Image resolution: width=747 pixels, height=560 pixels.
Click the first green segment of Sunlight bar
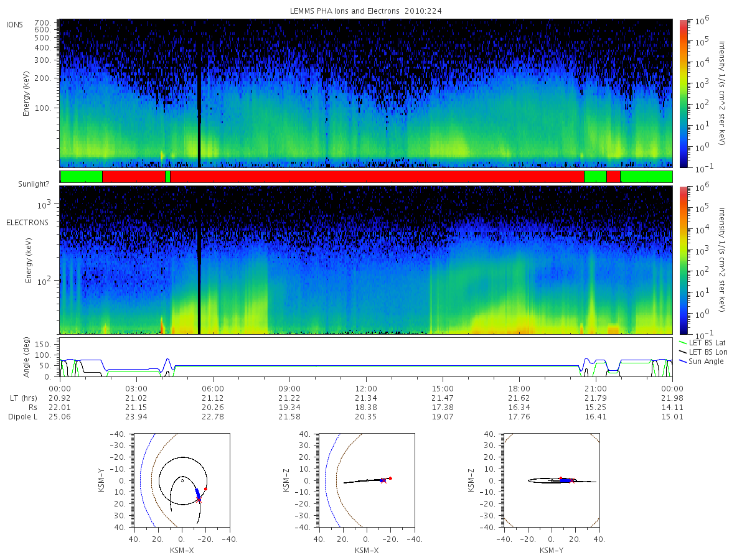[x=81, y=177]
